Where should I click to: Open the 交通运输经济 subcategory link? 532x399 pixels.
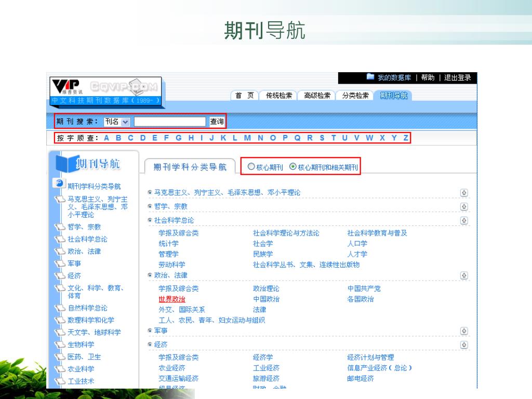pyautogui.click(x=179, y=379)
